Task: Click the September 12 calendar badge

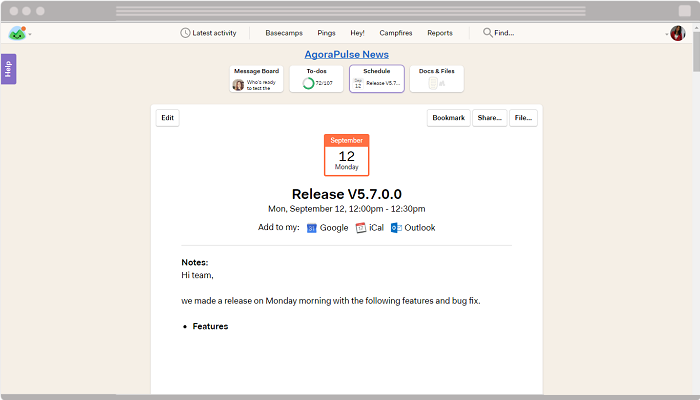Action: 346,155
